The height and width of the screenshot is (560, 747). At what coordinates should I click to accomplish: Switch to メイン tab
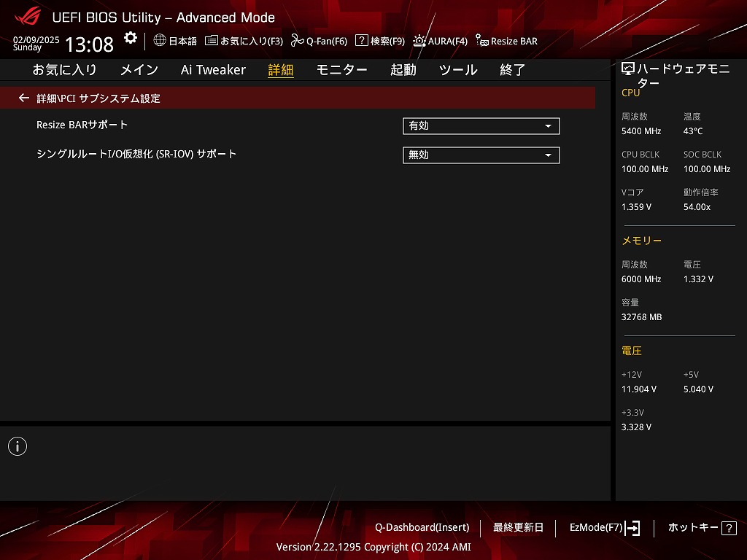[139, 70]
